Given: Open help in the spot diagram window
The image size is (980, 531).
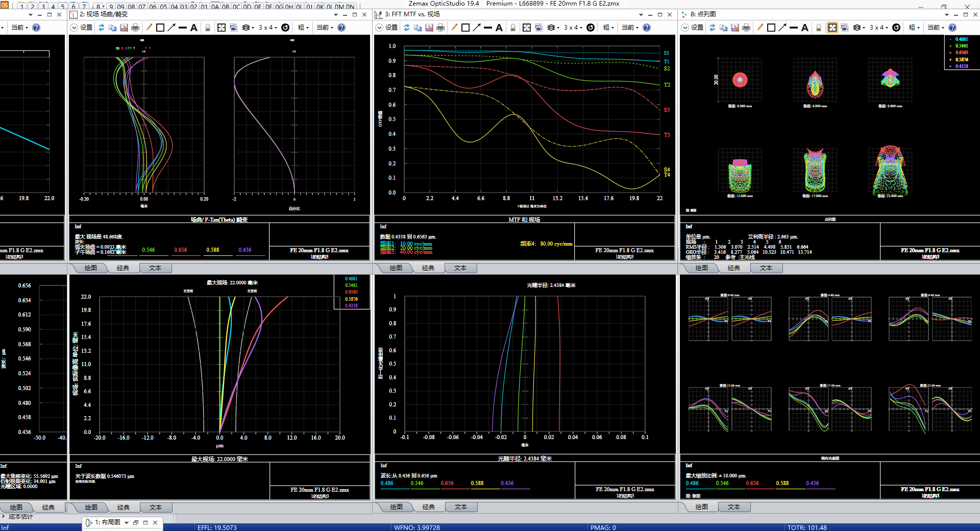Looking at the screenshot, I should coord(952,28).
